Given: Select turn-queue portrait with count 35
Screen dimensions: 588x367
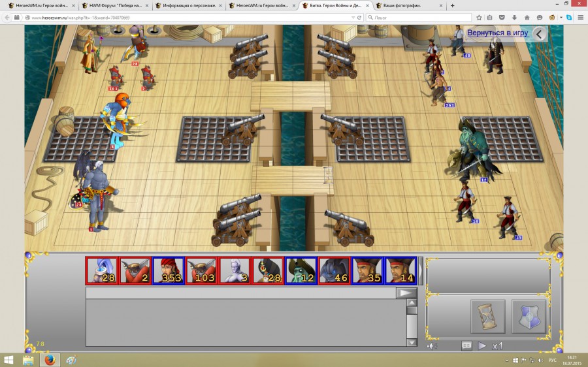Looking at the screenshot, I should (x=367, y=270).
